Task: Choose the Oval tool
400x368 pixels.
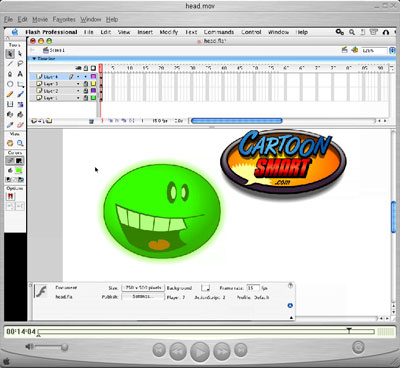Action: (10, 84)
